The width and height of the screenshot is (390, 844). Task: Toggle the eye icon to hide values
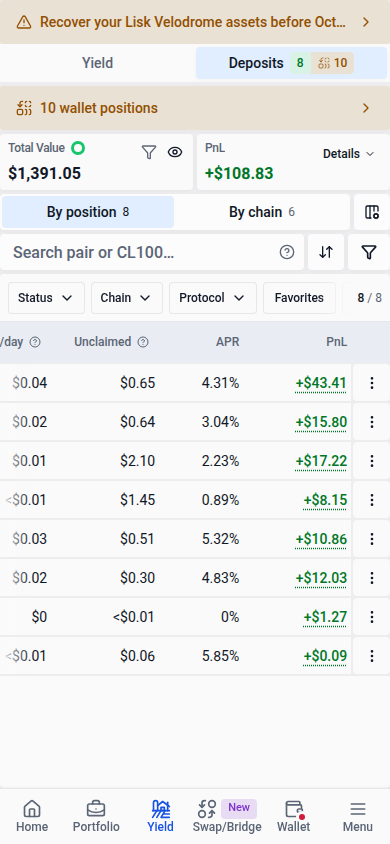coord(175,152)
